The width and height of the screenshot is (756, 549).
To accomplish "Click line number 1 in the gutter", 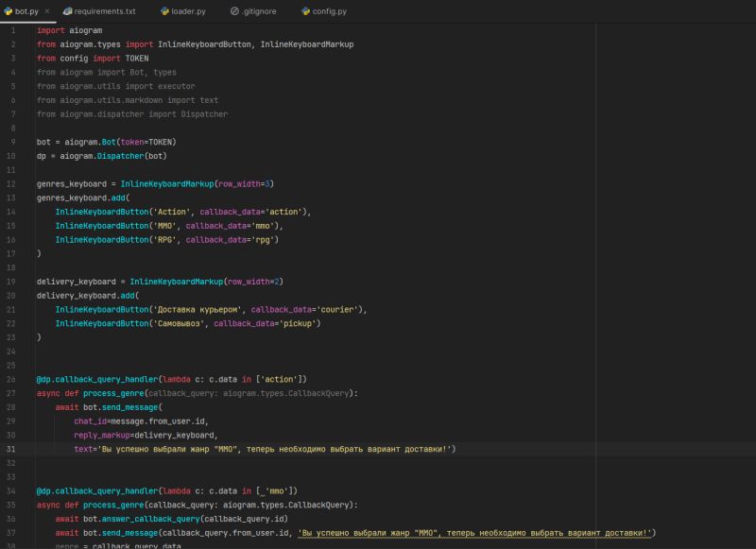I will 13,30.
